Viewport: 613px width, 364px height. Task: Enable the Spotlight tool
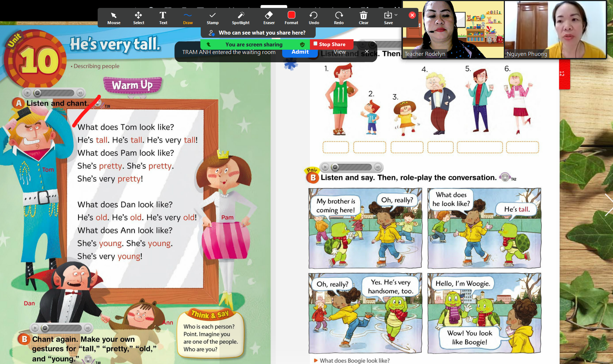coord(241,18)
